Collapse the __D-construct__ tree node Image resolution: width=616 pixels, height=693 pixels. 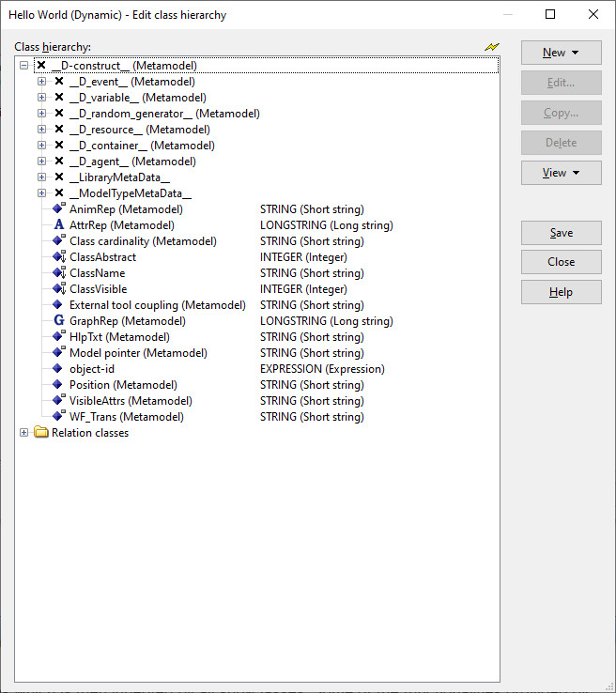click(x=23, y=66)
